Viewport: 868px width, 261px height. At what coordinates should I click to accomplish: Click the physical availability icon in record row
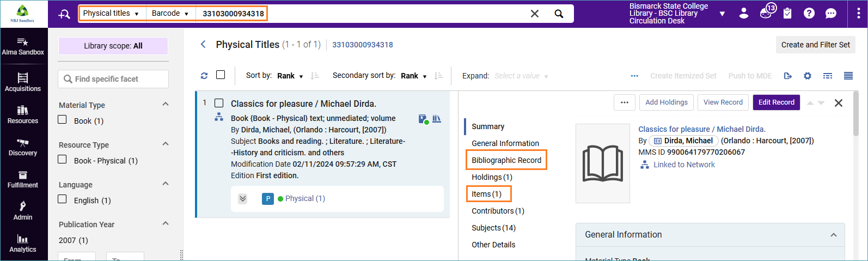pyautogui.click(x=424, y=119)
